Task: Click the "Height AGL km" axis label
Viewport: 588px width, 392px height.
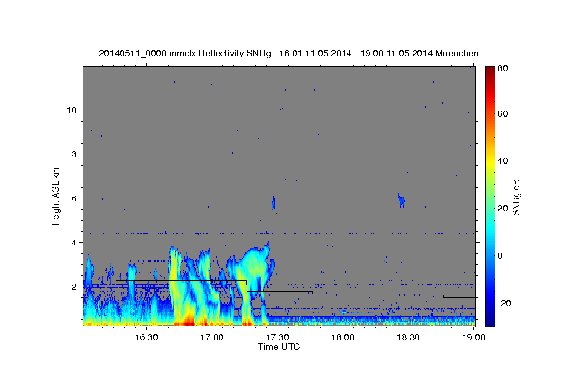Action: [56, 196]
